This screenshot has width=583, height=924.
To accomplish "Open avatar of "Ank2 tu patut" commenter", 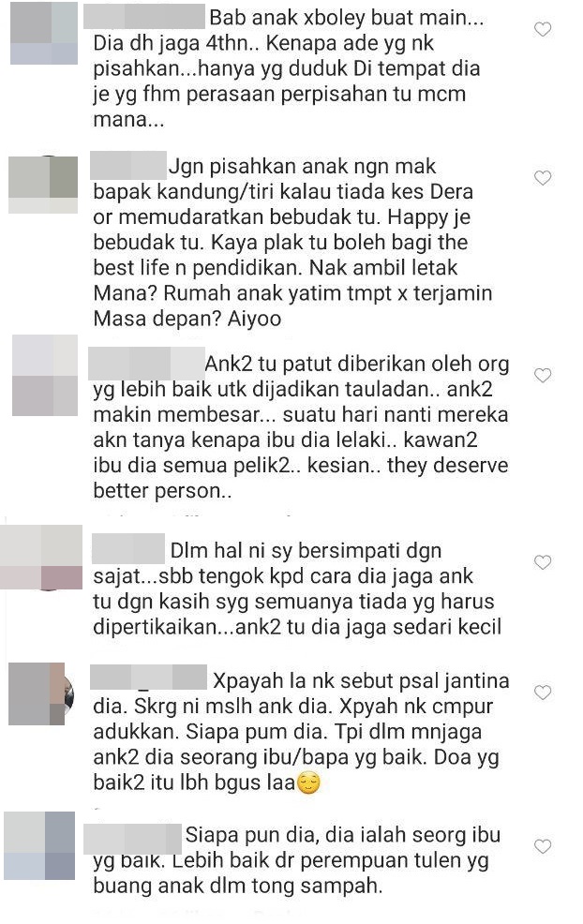I will (x=45, y=376).
